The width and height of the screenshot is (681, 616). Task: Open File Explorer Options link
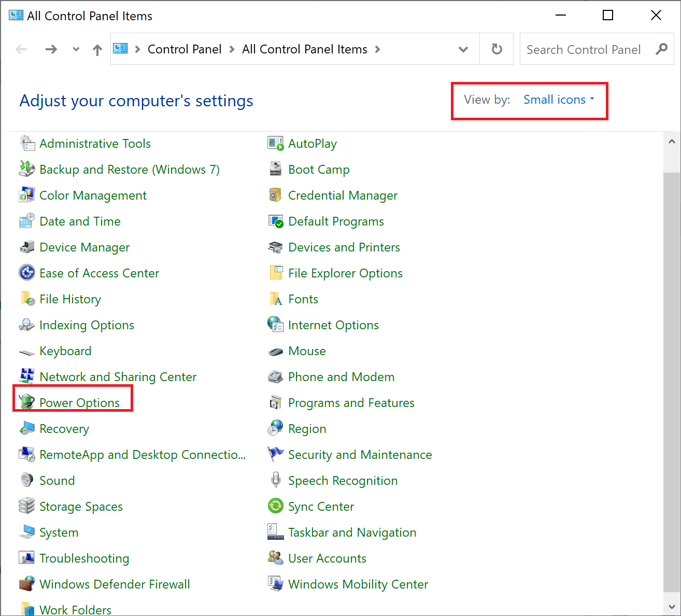346,273
